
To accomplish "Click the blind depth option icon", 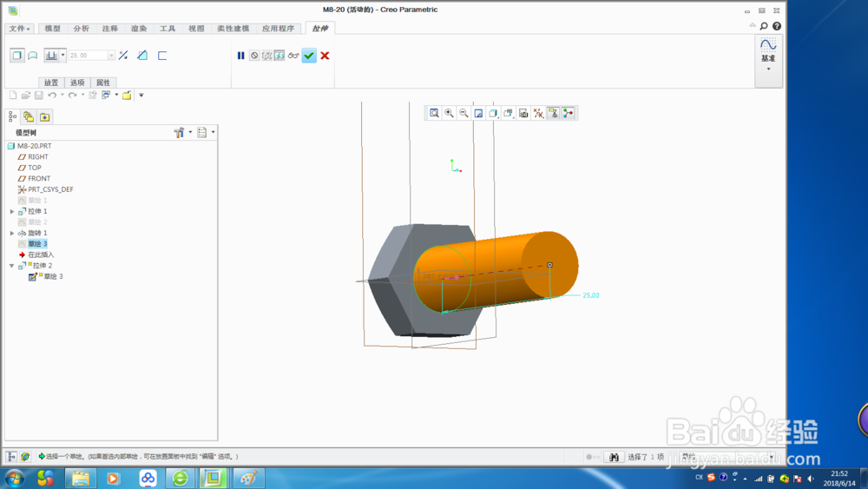I will [x=51, y=56].
